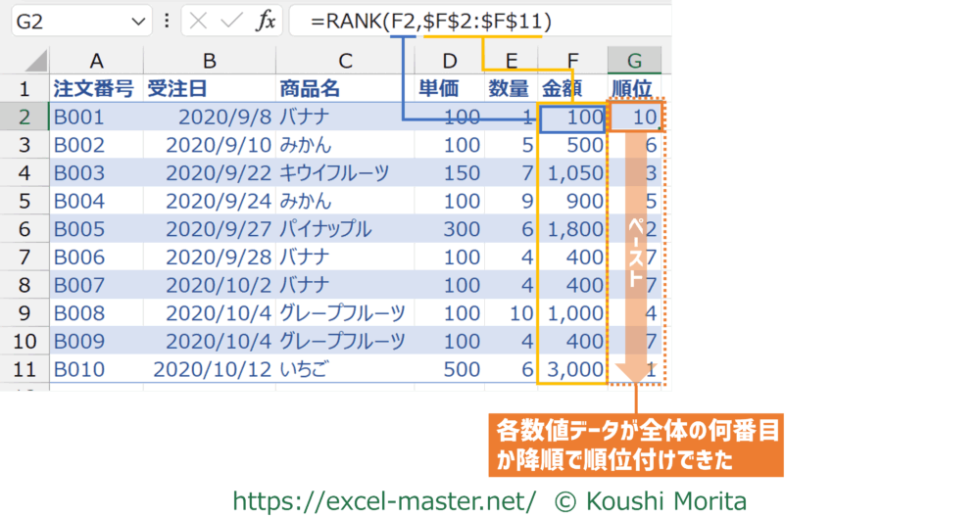Select row 6 header
980x517 pixels.
[x=24, y=230]
